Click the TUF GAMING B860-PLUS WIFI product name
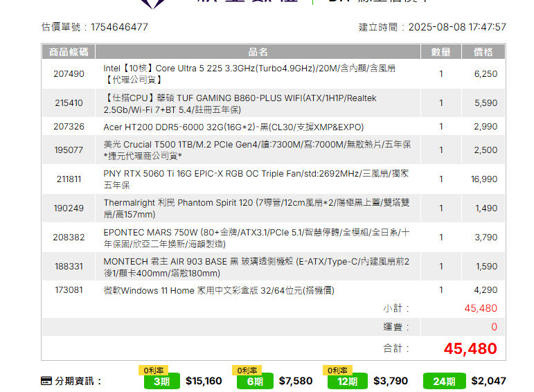The image size is (534, 392). click(x=240, y=104)
